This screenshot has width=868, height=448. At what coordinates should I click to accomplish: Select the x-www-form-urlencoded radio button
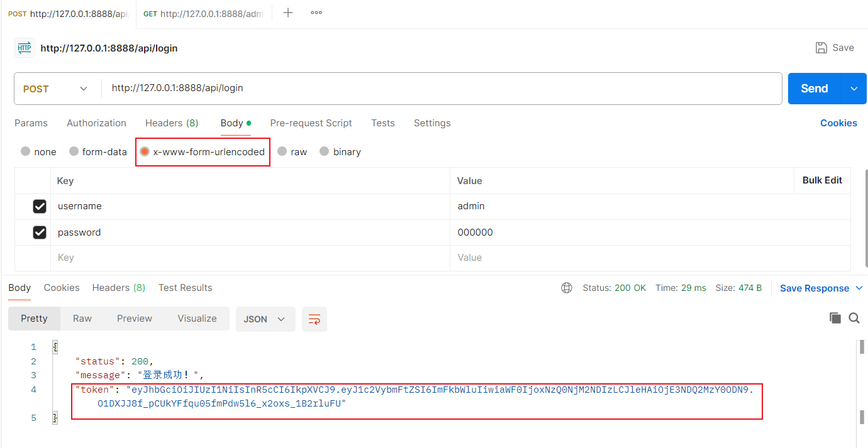point(145,151)
